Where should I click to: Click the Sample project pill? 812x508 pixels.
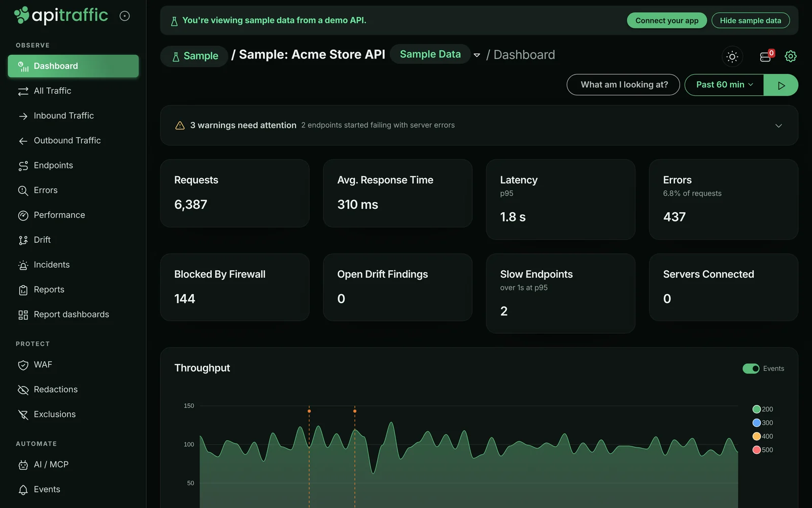(x=195, y=56)
